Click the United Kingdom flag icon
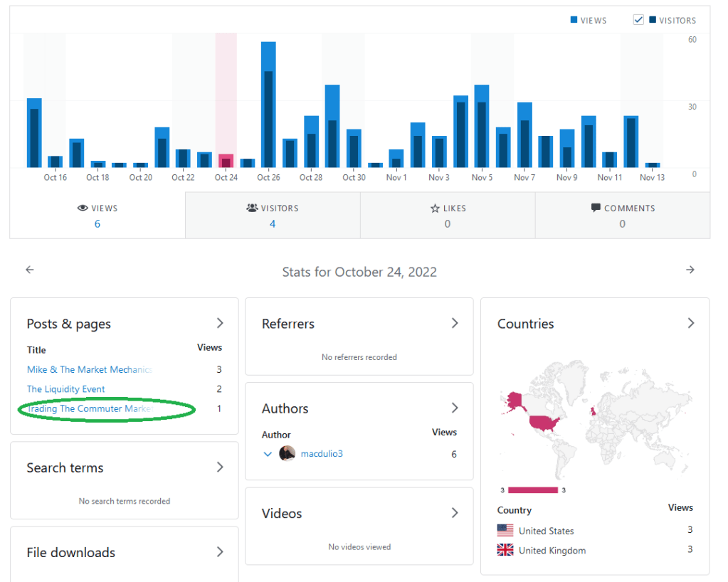 [505, 550]
